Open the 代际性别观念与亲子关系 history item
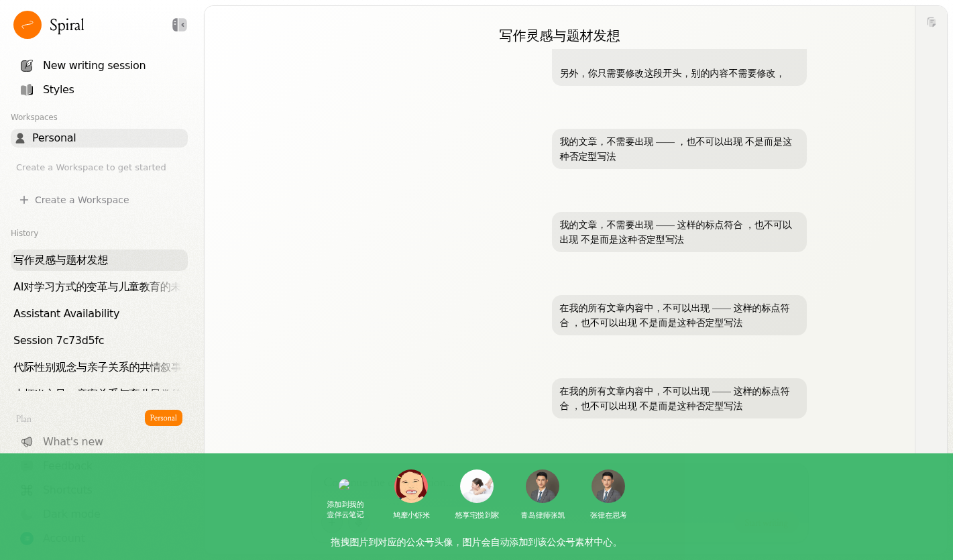The width and height of the screenshot is (953, 560). (x=97, y=368)
